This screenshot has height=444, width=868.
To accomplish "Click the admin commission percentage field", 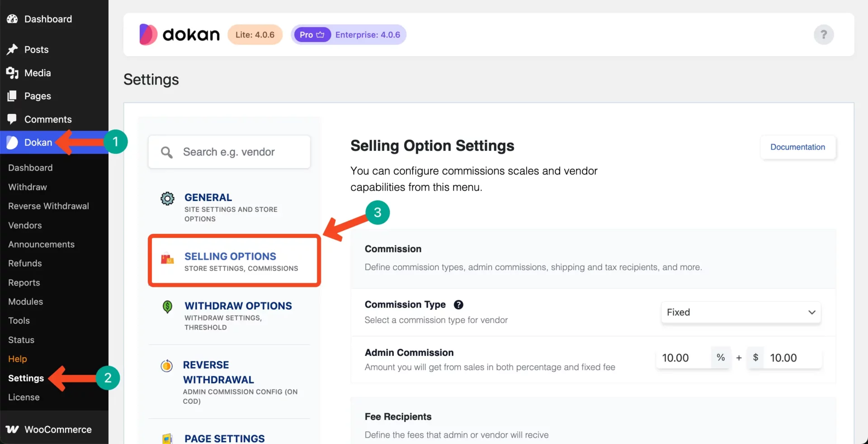I will tap(683, 358).
